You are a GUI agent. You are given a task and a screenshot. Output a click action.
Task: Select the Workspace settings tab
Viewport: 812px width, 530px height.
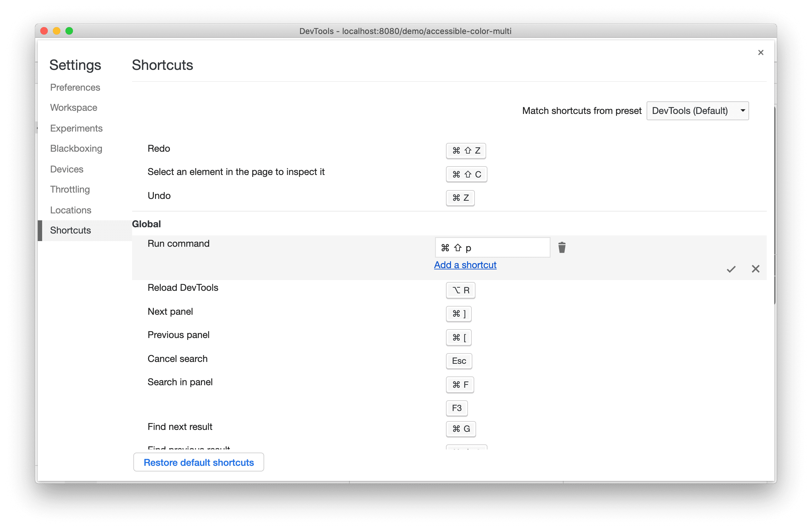point(74,107)
